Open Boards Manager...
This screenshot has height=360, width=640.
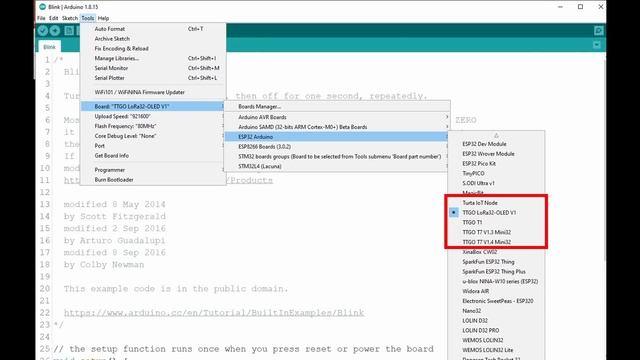click(x=338, y=107)
